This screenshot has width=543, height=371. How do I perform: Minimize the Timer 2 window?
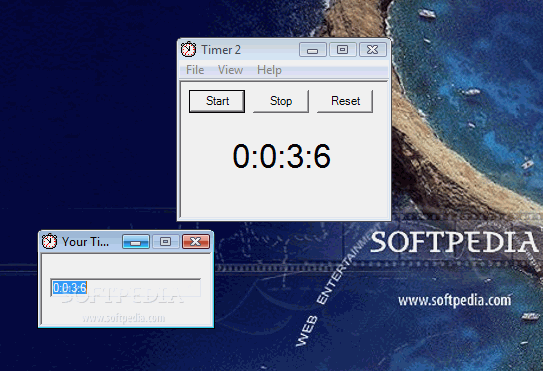312,50
